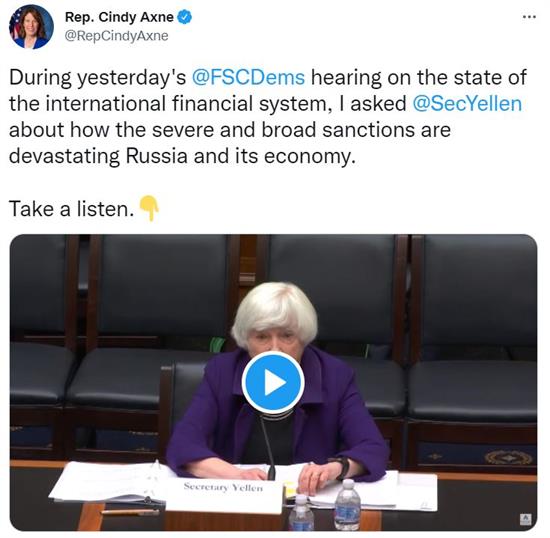Click the "Secretary Yellen" name placard in video
The image size is (550, 538).
click(223, 493)
